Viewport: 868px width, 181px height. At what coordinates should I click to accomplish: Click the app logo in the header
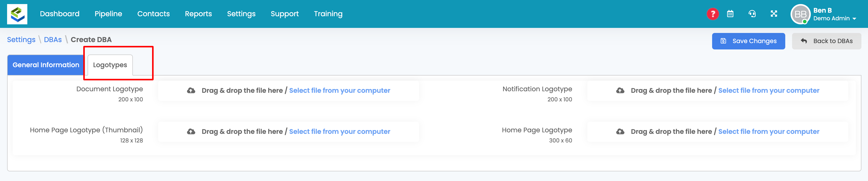click(17, 14)
